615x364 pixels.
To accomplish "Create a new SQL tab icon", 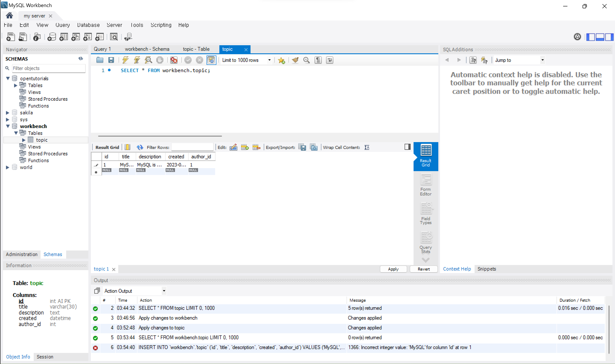I will click(10, 37).
